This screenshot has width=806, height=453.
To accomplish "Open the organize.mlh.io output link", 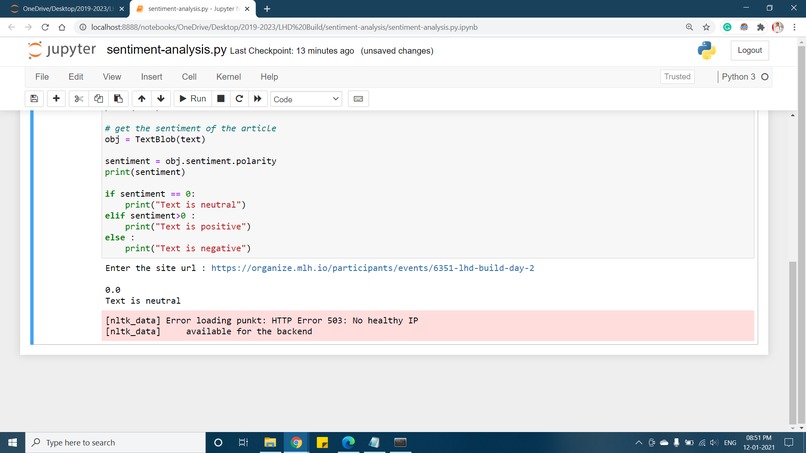I will [x=373, y=268].
